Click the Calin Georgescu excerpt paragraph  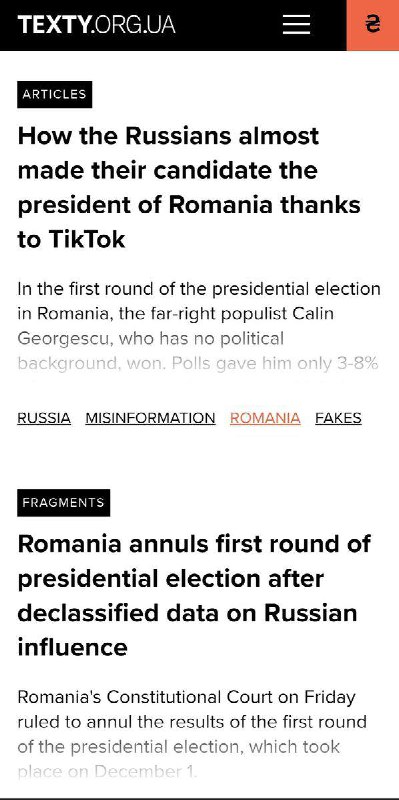199,326
